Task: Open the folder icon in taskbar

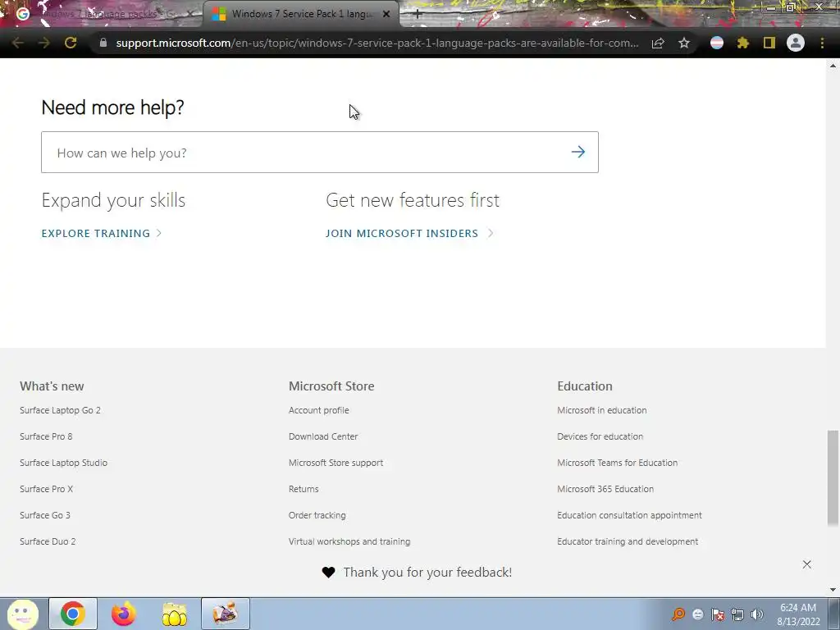Action: click(x=175, y=614)
